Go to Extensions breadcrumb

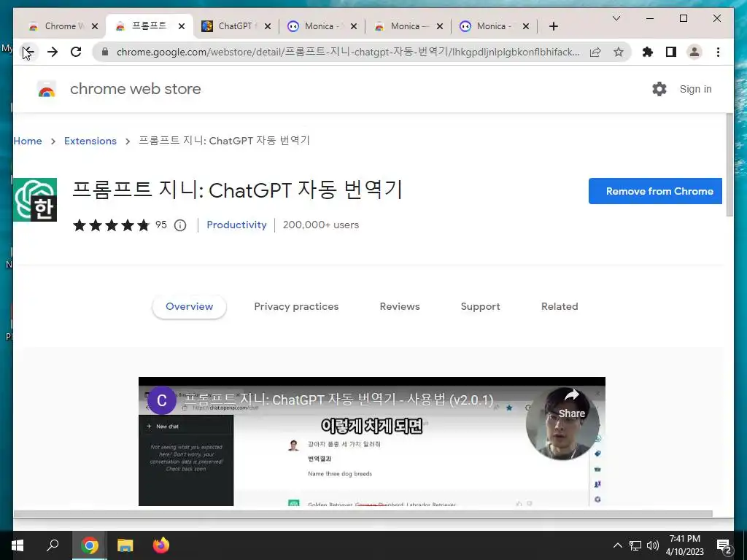(90, 141)
